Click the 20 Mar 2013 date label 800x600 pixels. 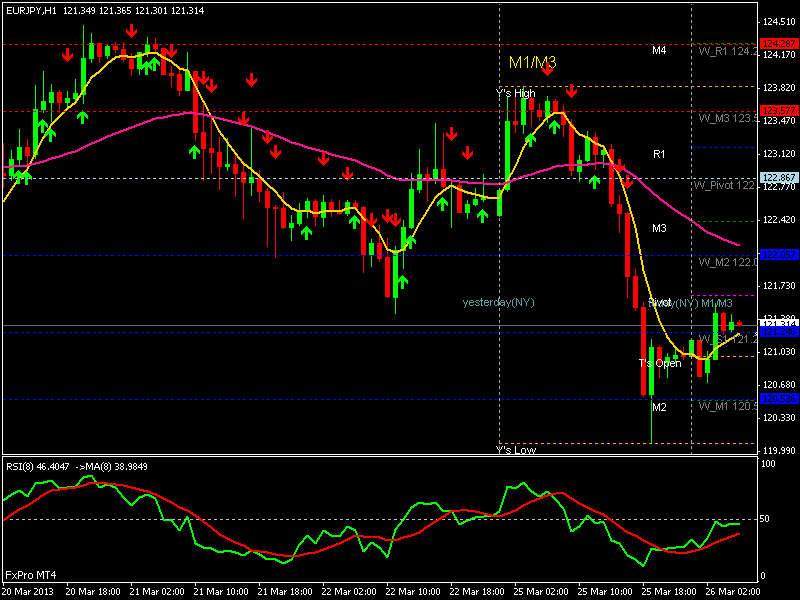(x=28, y=591)
